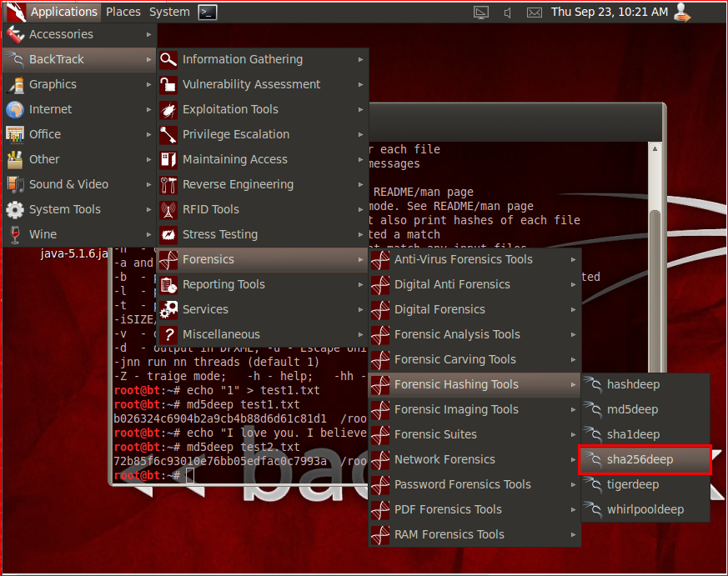Click the Other menu category icon
Viewport: 728px width, 576px height.
(15, 160)
